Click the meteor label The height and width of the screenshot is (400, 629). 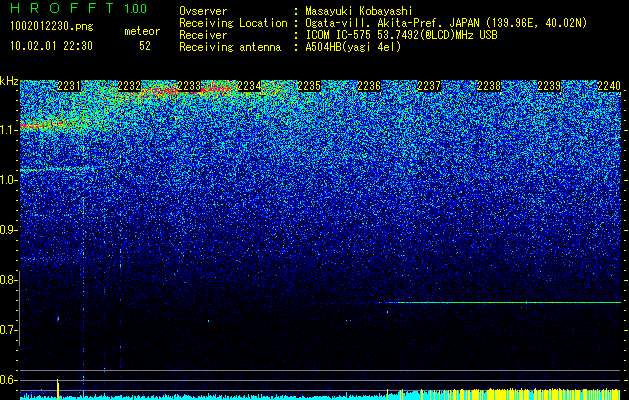pos(142,31)
